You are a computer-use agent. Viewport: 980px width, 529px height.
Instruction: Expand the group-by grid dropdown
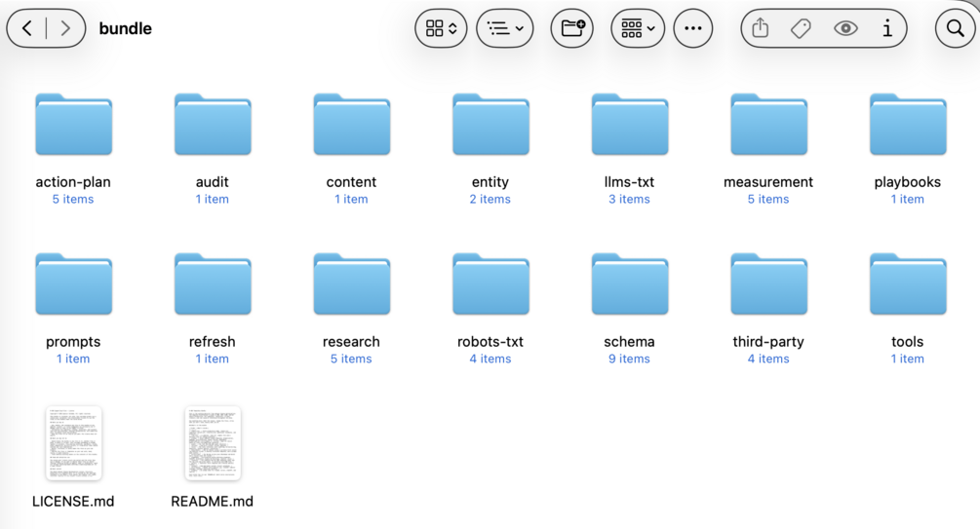point(638,28)
